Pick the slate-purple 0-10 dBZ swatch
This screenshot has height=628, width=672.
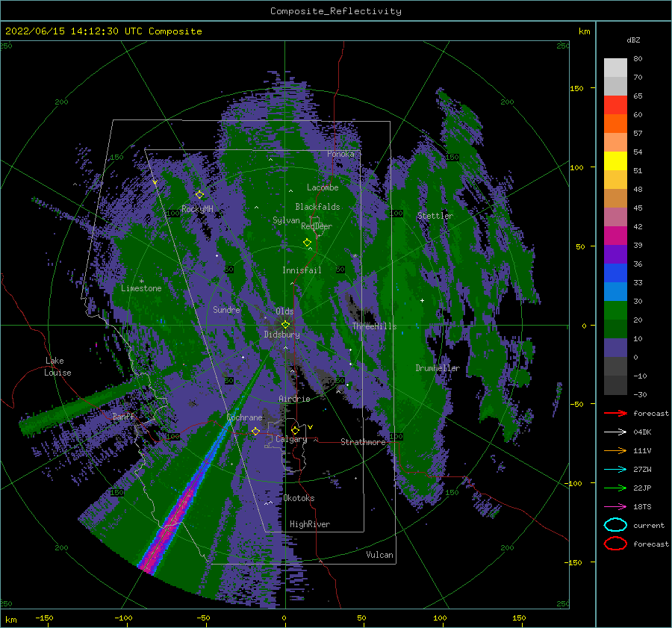(615, 348)
